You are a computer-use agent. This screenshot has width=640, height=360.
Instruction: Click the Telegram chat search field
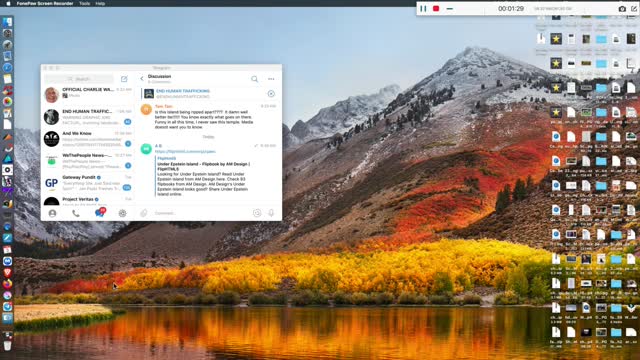tap(79, 79)
